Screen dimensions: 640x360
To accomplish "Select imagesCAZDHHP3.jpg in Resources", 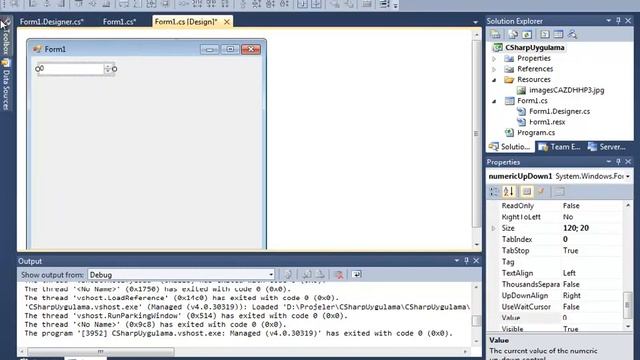I will (567, 90).
